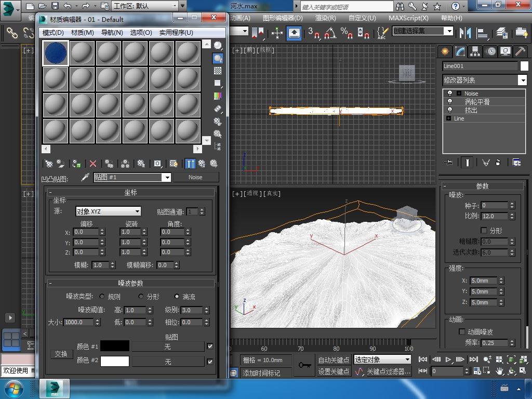Click the Noise map type button
The image size is (532, 399).
pos(195,177)
